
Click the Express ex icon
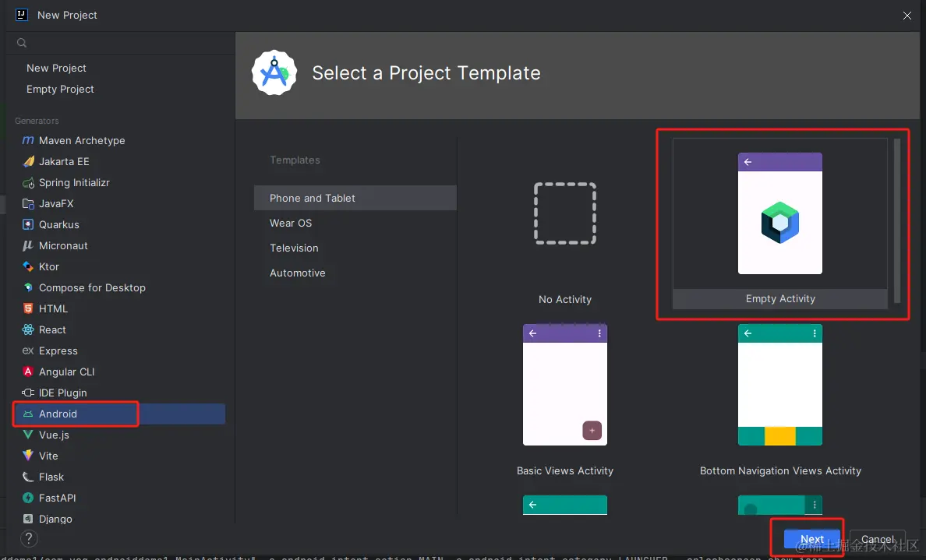[x=28, y=350]
